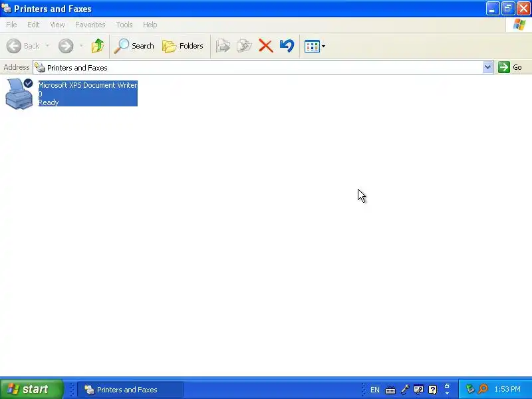The image size is (532, 399).
Task: Click the microphone icon on language bar
Action: tap(405, 390)
